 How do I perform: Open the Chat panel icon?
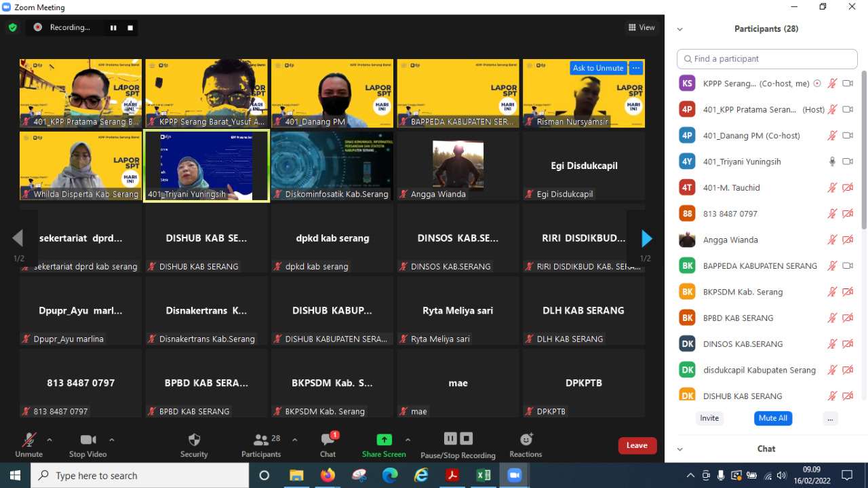tap(328, 440)
